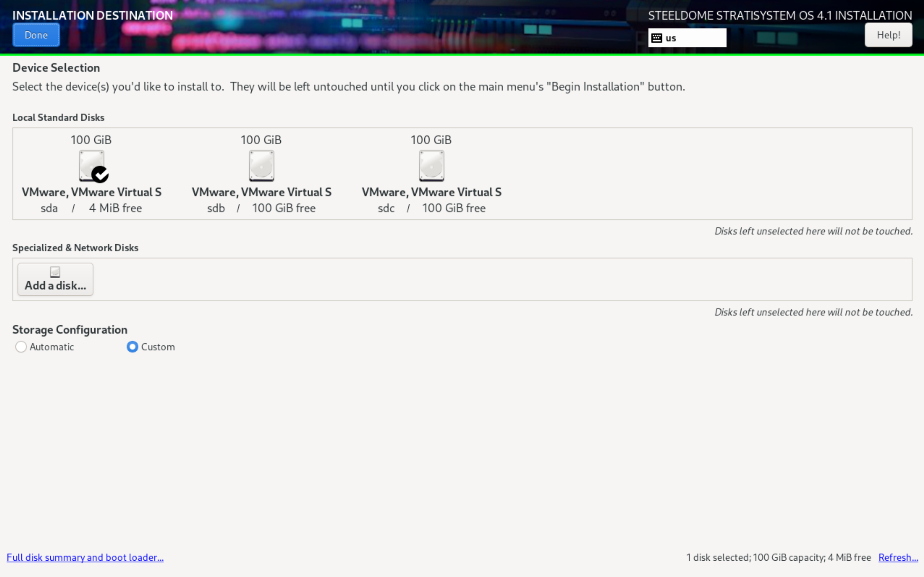
Task: Select the sdb disk icon
Action: [x=262, y=165]
